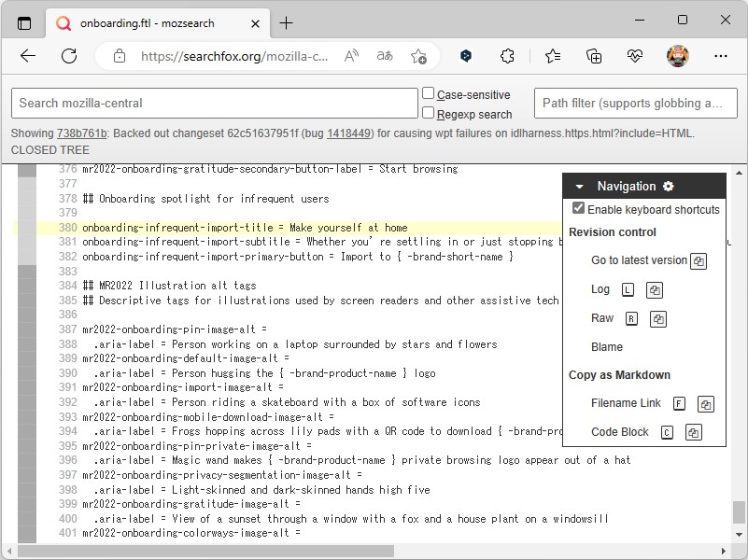Open the Extensions puzzle icon

point(507,56)
